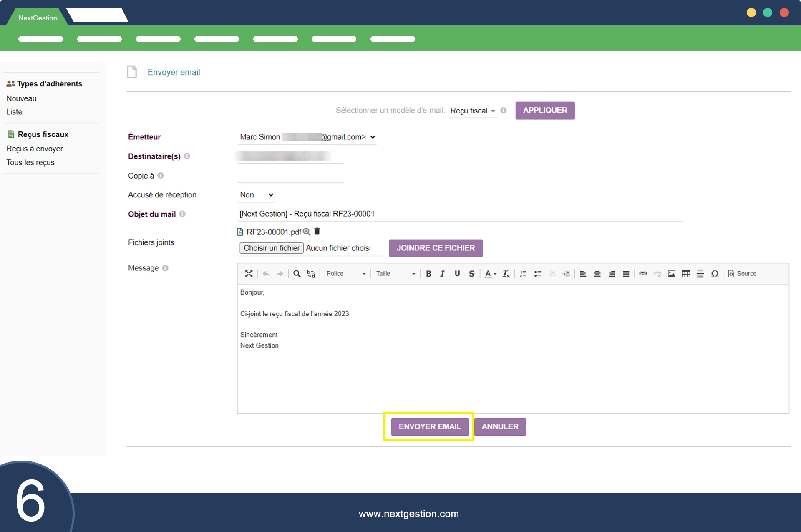The height and width of the screenshot is (532, 801).
Task: Delete the RF23-00001.pdf attachment with the trash icon
Action: tap(317, 231)
